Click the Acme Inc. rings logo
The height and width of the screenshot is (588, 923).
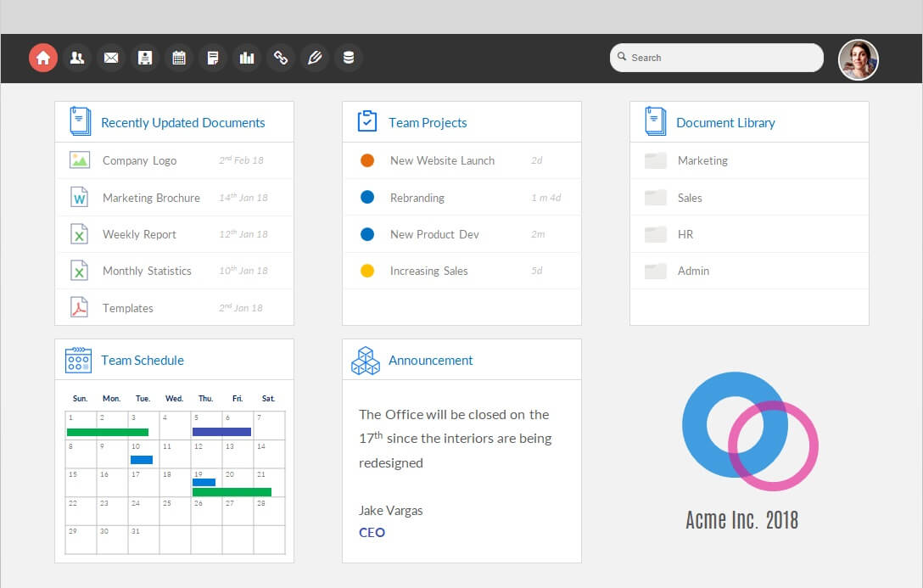click(x=750, y=431)
